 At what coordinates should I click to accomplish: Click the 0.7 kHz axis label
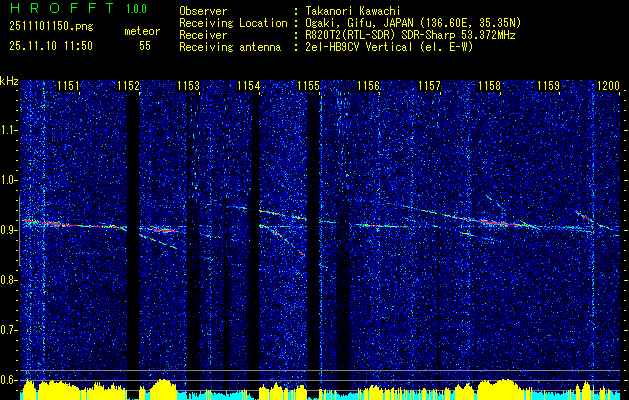pyautogui.click(x=9, y=331)
